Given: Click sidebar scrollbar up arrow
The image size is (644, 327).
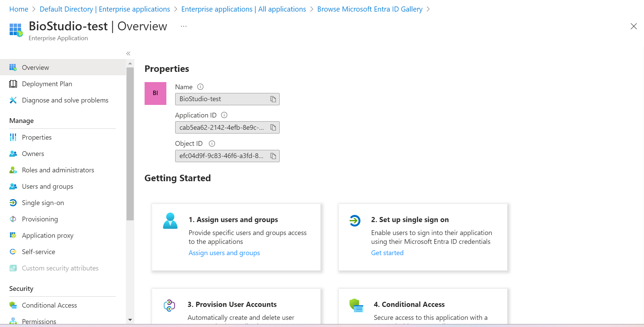Looking at the screenshot, I should tap(130, 63).
